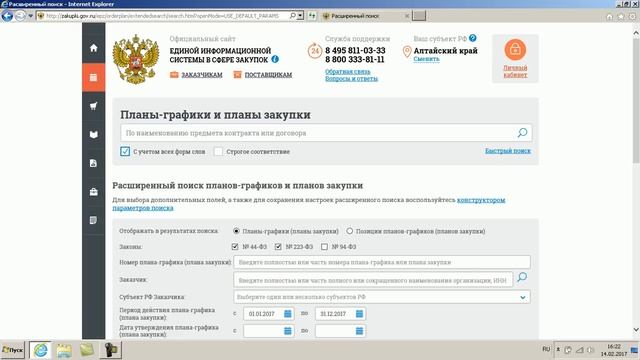Open the file explorer icon on the taskbar
The width and height of the screenshot is (640, 360).
64,350
